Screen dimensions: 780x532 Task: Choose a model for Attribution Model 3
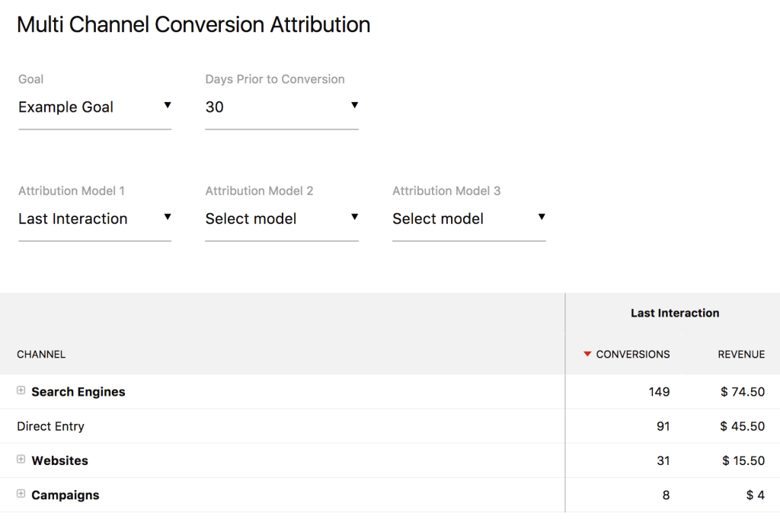tap(468, 218)
